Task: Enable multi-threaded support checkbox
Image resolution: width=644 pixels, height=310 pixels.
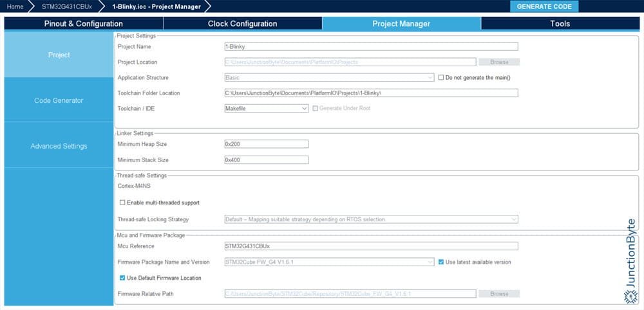Action: tap(122, 203)
